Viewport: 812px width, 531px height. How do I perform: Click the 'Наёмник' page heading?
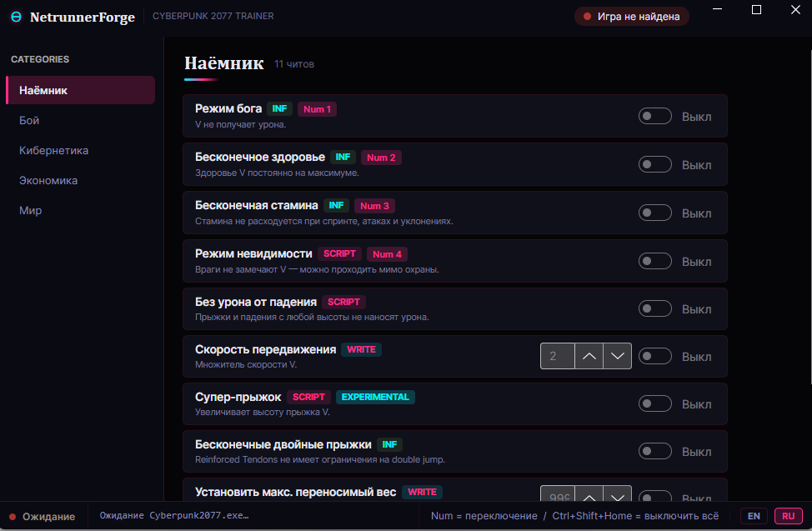click(224, 63)
